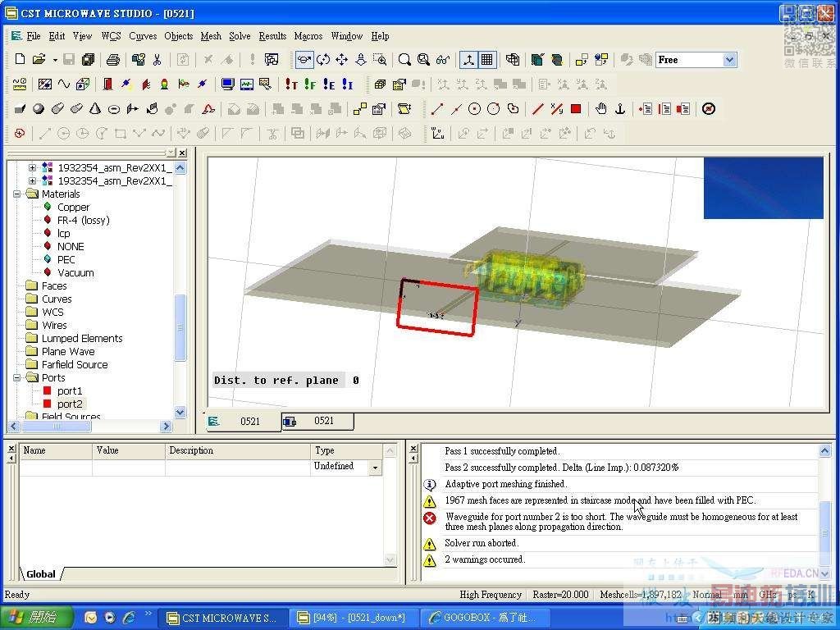
Task: Toggle the working plane grid button
Action: click(487, 59)
